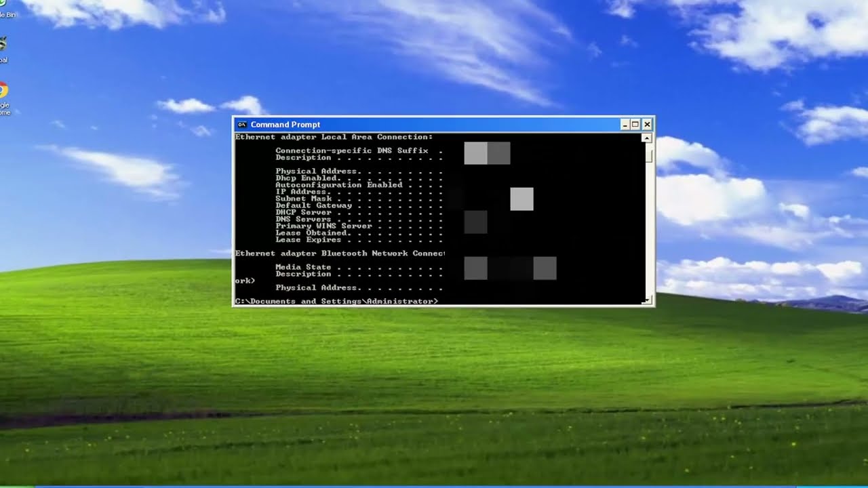Click the scrollbar down arrow in Command Prompt
868x488 pixels.
(647, 300)
